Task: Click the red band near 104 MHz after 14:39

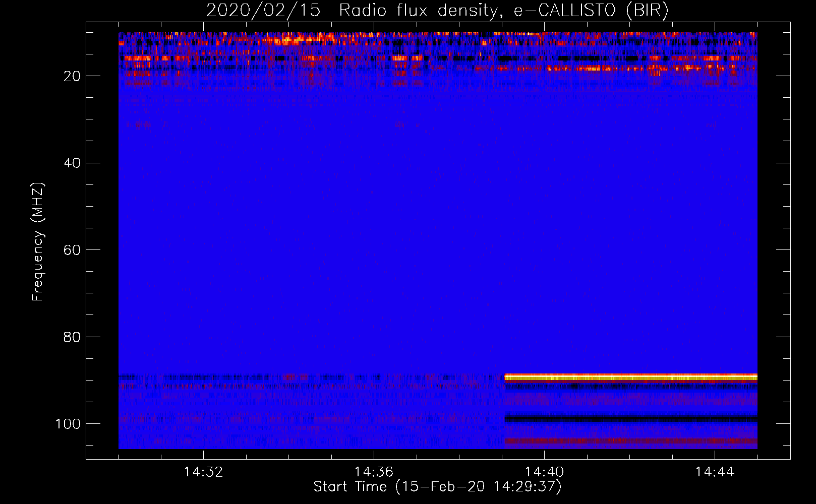Action: pos(631,441)
